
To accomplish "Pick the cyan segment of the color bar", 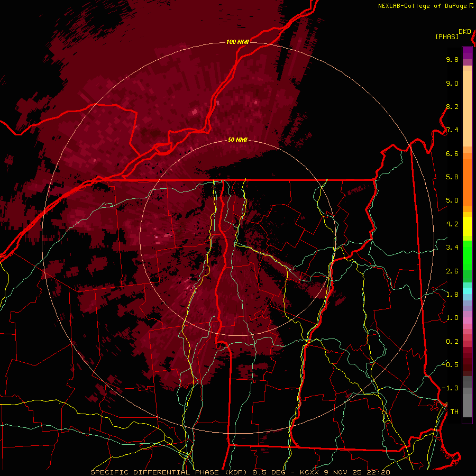I will point(467,290).
